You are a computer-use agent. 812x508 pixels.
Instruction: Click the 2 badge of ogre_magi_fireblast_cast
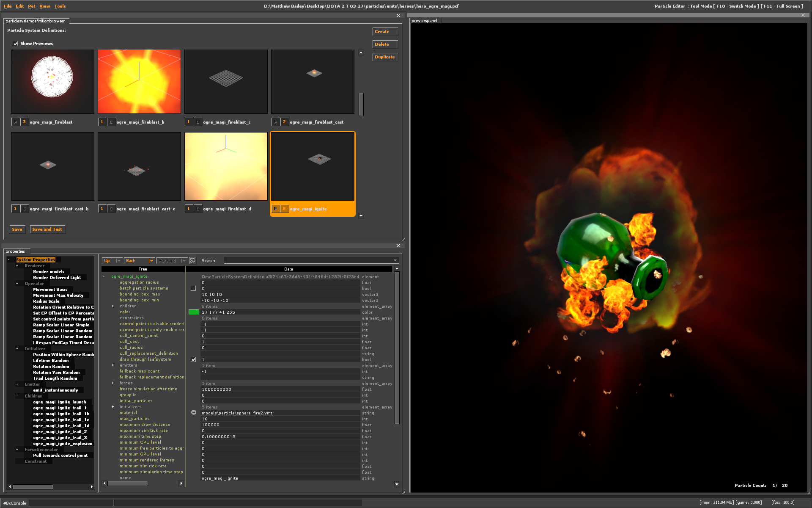point(284,122)
